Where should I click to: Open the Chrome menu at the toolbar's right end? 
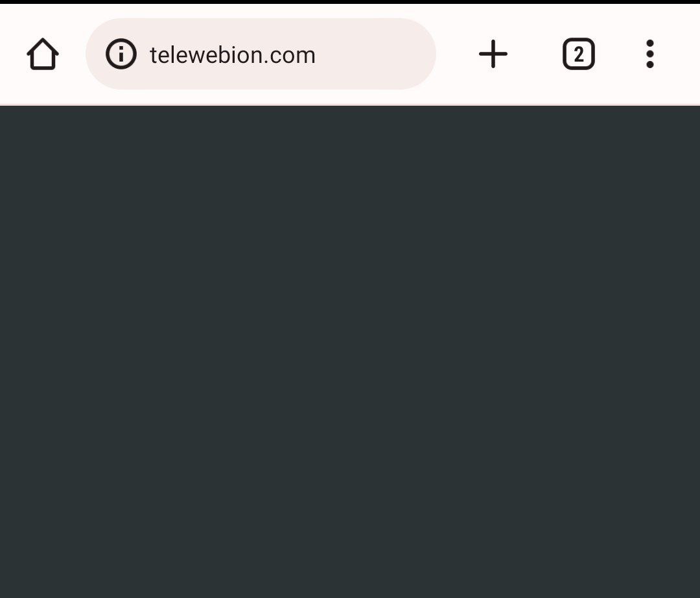(x=650, y=54)
